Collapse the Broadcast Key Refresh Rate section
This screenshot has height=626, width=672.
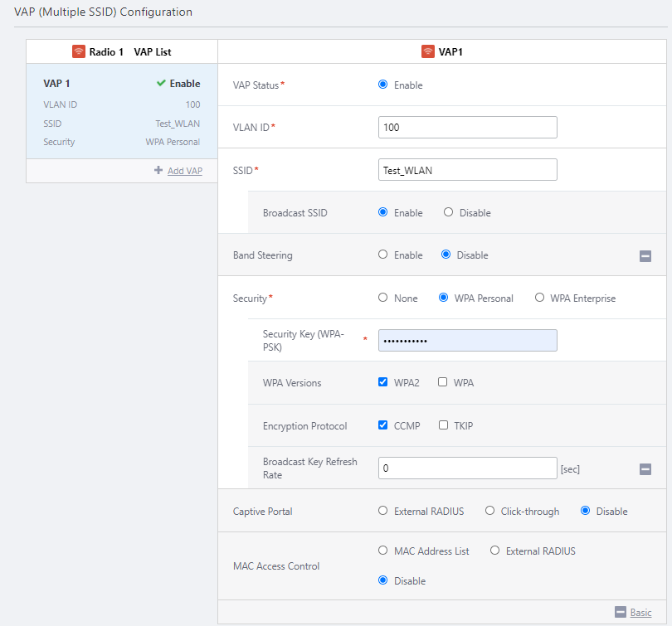click(645, 469)
